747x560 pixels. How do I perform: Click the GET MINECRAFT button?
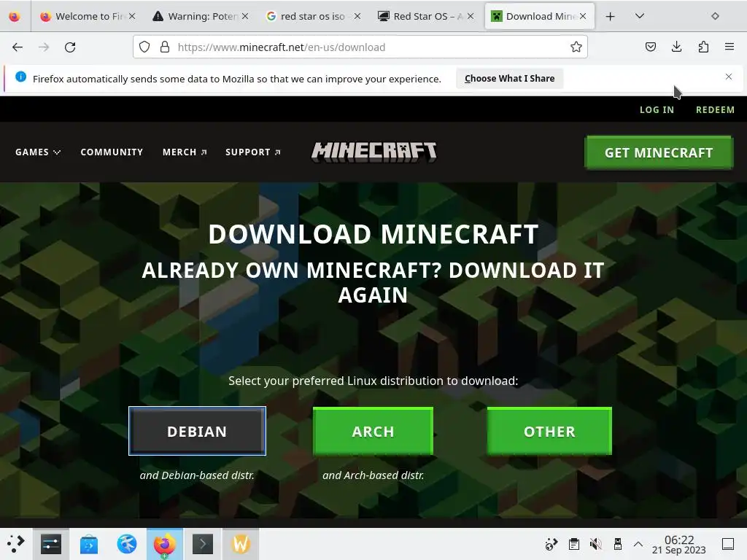click(659, 153)
